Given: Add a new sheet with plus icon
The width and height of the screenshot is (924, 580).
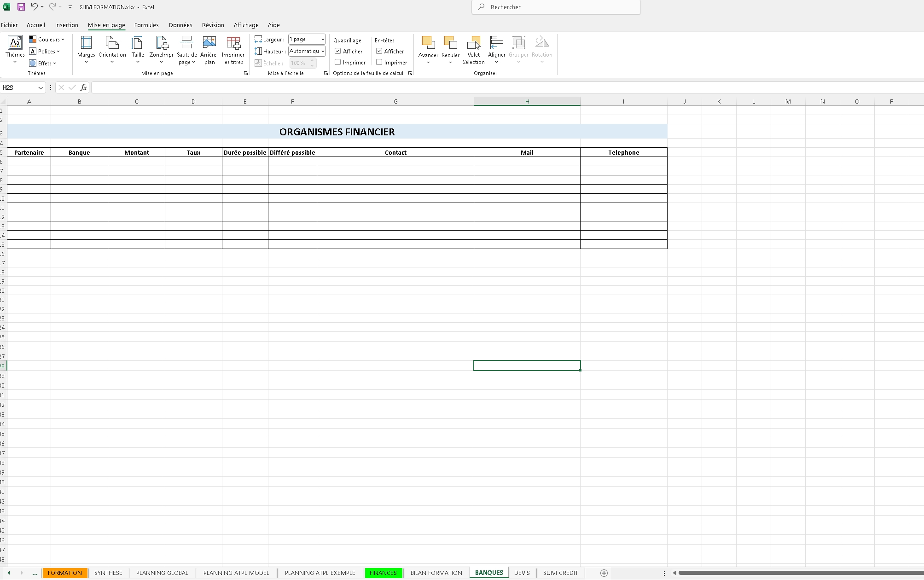Looking at the screenshot, I should (604, 573).
